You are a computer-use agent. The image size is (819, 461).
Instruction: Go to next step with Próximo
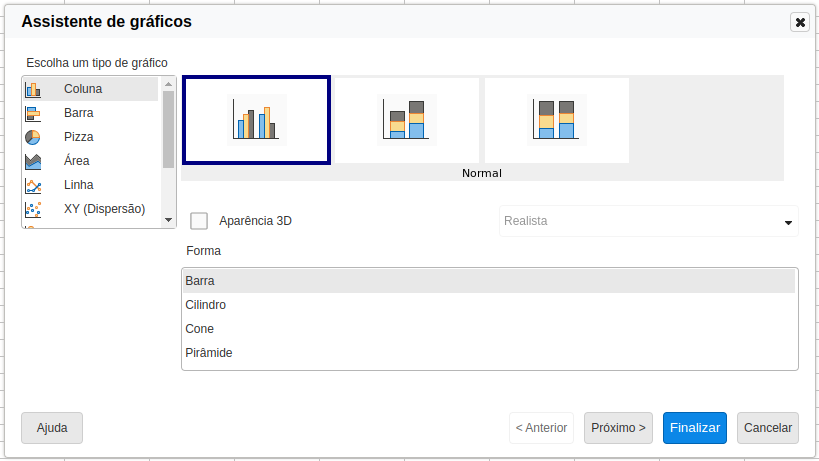[618, 428]
